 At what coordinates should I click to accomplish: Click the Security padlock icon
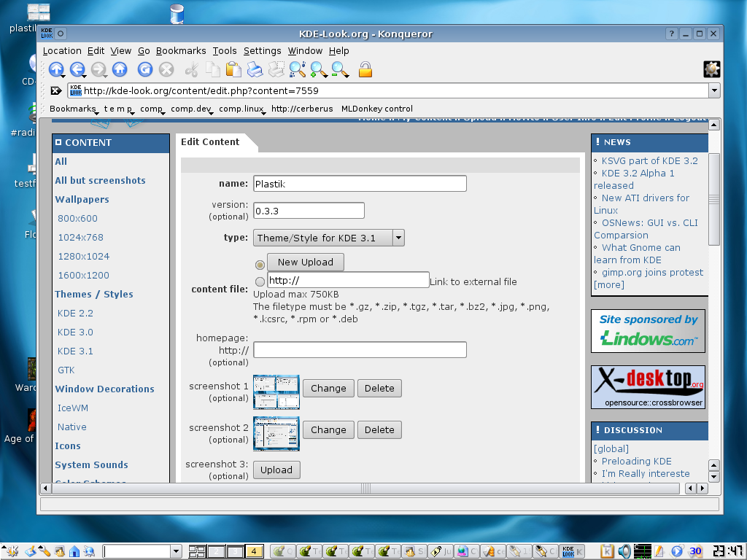(x=365, y=70)
